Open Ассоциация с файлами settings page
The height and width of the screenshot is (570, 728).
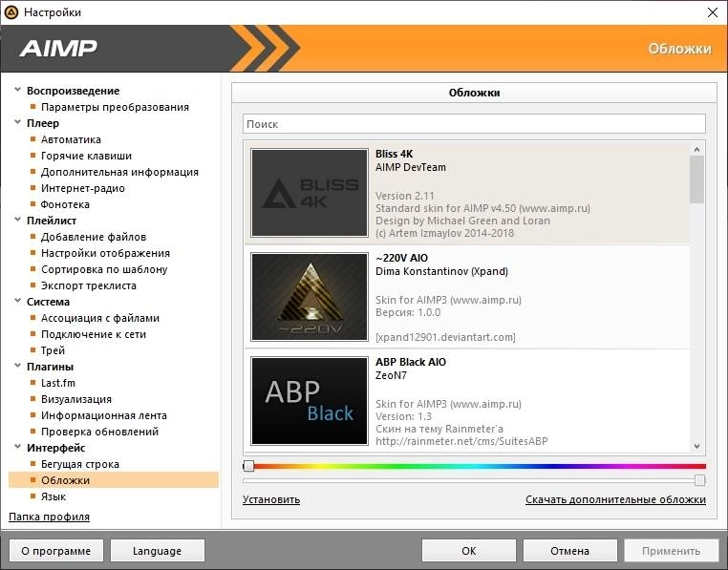(99, 319)
